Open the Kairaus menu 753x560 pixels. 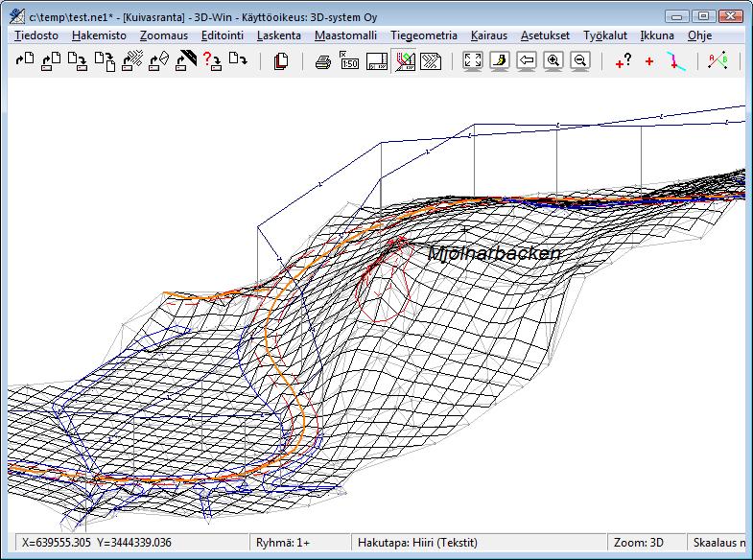489,35
